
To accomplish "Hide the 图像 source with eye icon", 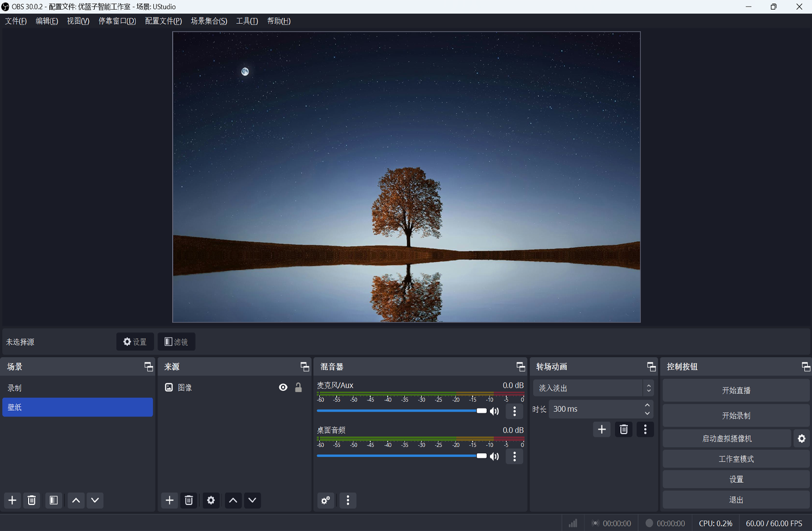I will [x=283, y=387].
